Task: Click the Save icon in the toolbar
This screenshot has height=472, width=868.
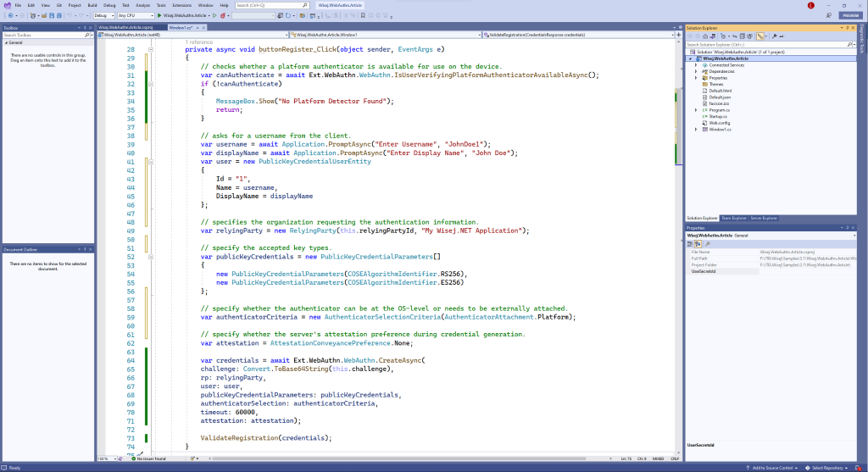Action: 52,15
